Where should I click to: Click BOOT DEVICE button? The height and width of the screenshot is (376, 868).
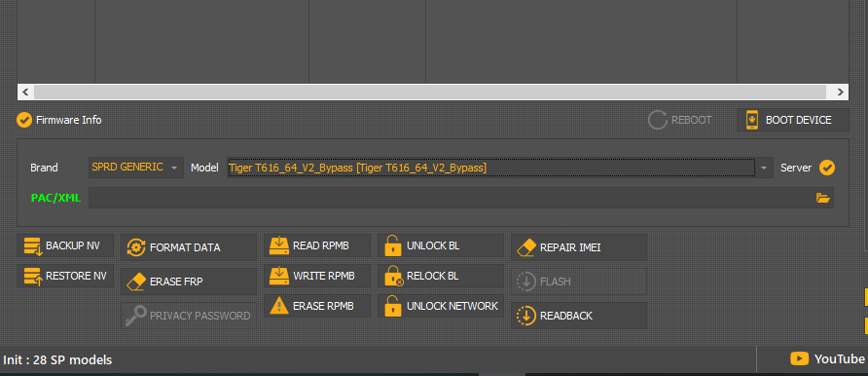click(793, 120)
